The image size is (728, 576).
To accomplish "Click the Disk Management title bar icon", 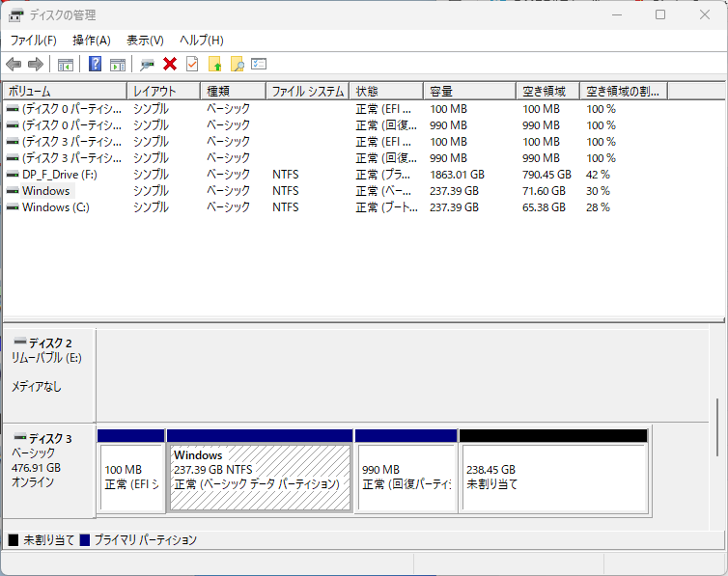I will click(15, 15).
